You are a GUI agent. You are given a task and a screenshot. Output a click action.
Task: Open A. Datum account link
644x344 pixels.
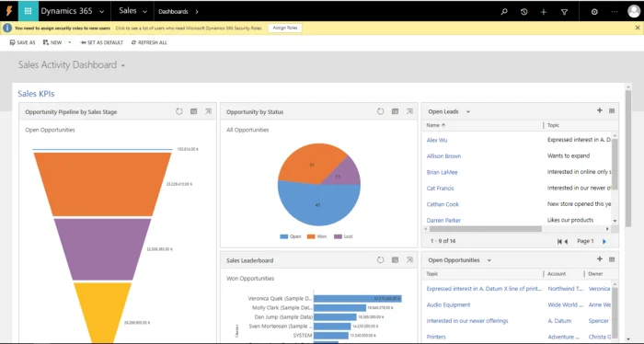pyautogui.click(x=559, y=321)
